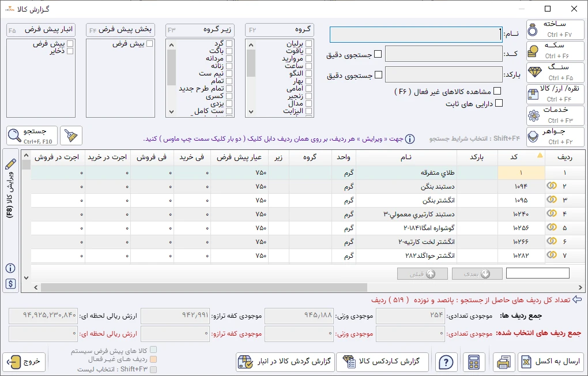Click the printer button
The width and height of the screenshot is (588, 376).
point(504,362)
